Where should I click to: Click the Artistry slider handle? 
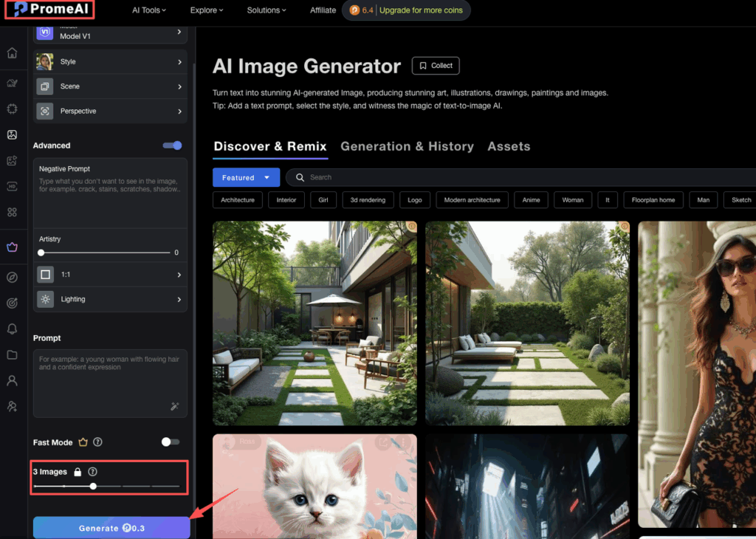(x=41, y=253)
